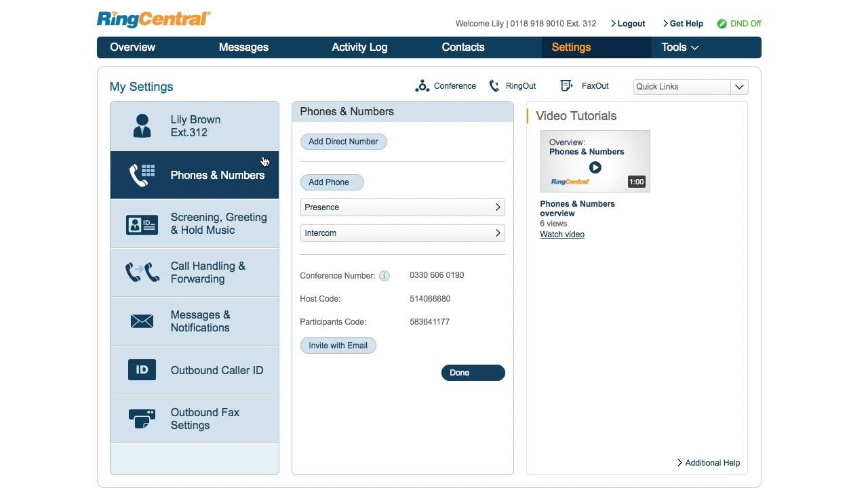
Task: Click the Lily Brown person icon
Action: (x=142, y=126)
